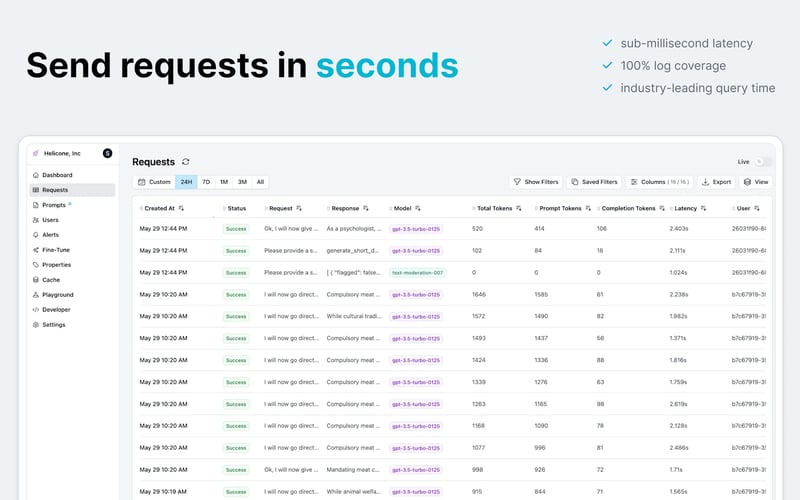The height and width of the screenshot is (500, 800).
Task: Click the total tokens value 1646
Action: (x=479, y=294)
